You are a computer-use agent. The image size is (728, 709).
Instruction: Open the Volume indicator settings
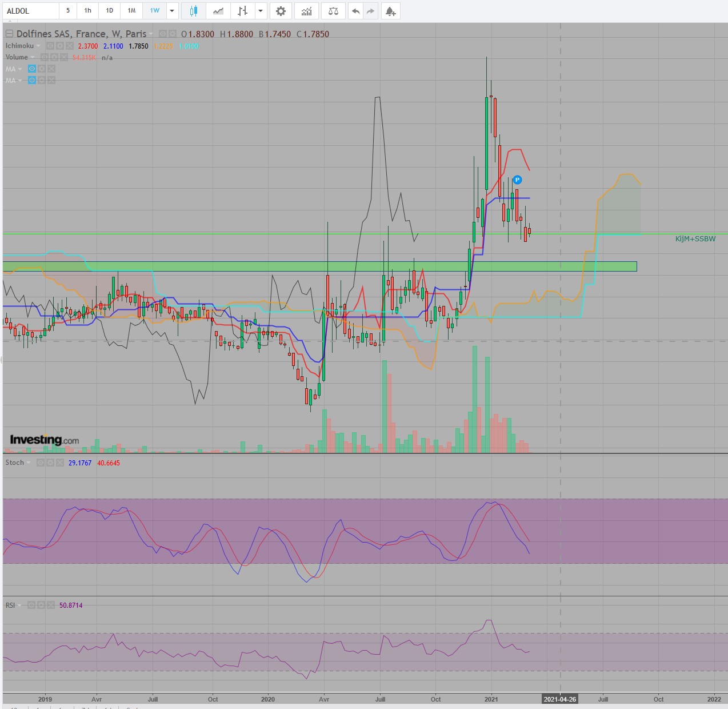coord(54,57)
